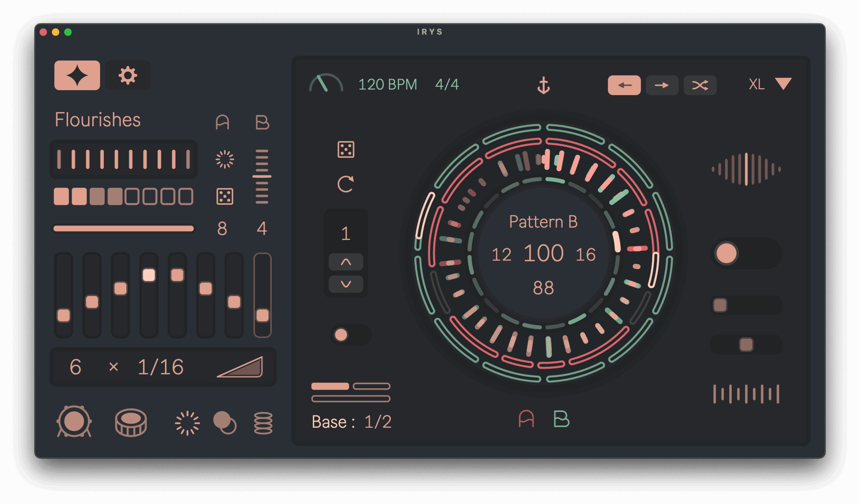Toggle the fifth empty step square
This screenshot has height=504, width=860.
[x=132, y=196]
